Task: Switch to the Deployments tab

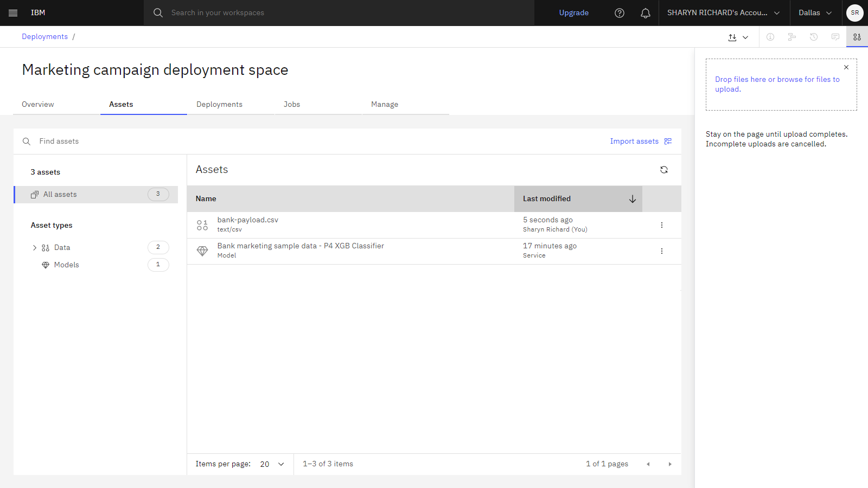Action: pyautogui.click(x=219, y=104)
